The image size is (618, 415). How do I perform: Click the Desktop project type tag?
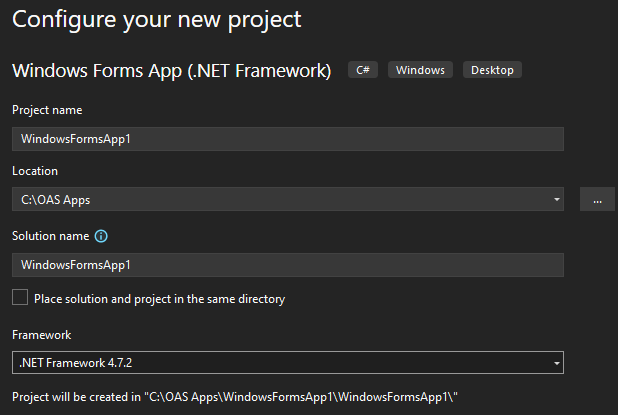pyautogui.click(x=492, y=70)
